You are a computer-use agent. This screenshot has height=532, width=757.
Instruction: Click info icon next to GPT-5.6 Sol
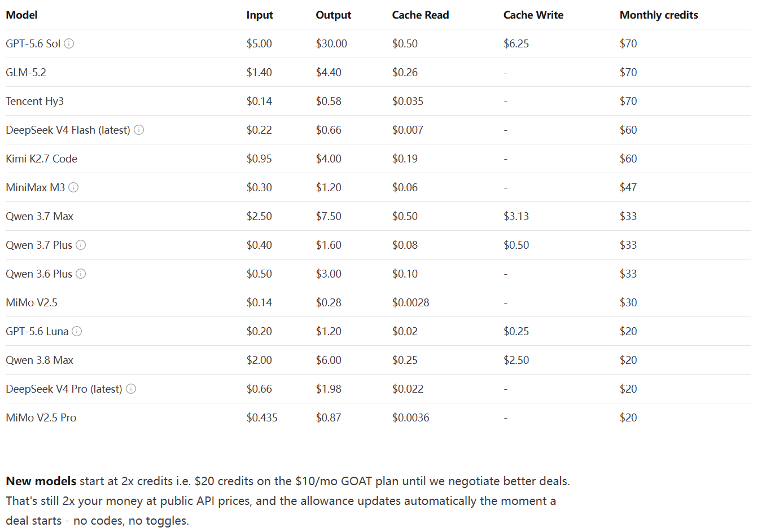tap(69, 43)
